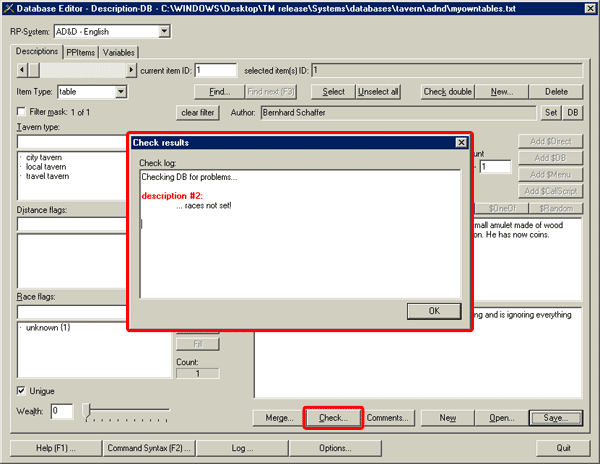Open the RP-System dropdown
Screen dimensions: 600x464
tap(163, 32)
